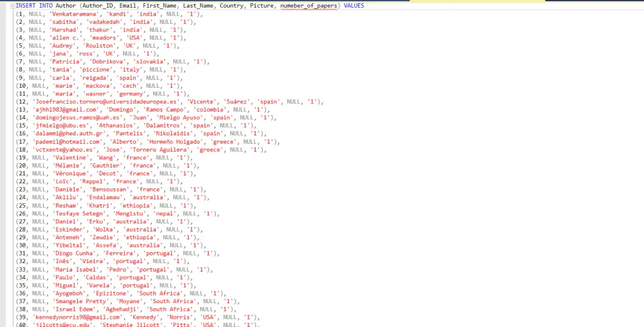The height and width of the screenshot is (327, 644).
Task: Click the 'mackova' value
Action: pos(99,86)
